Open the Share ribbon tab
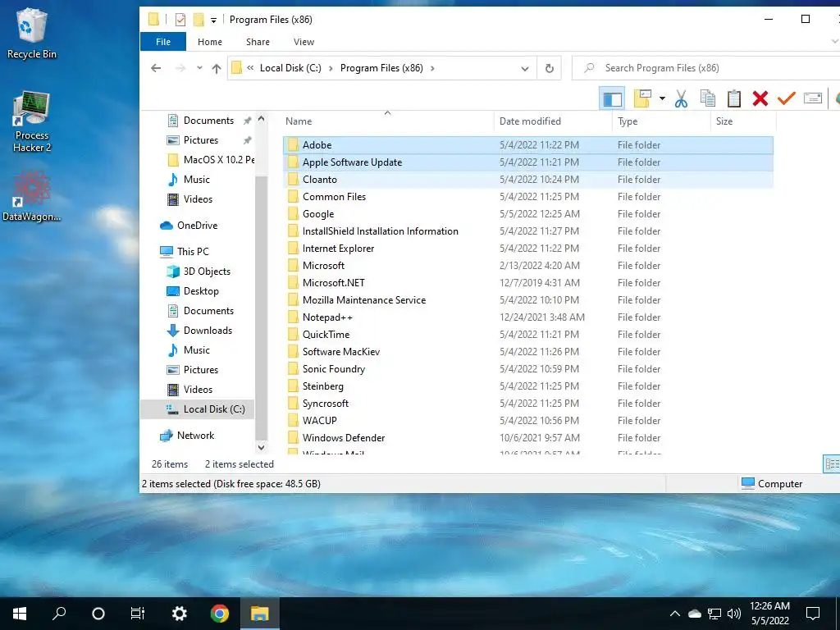Viewport: 840px width, 630px height. (258, 42)
